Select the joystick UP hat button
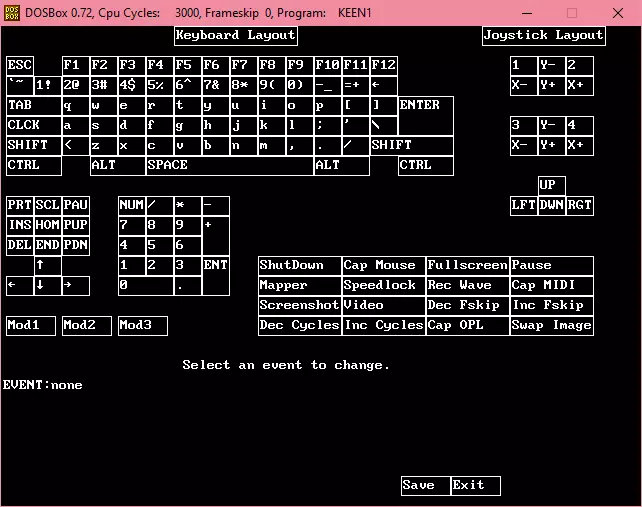 552,186
